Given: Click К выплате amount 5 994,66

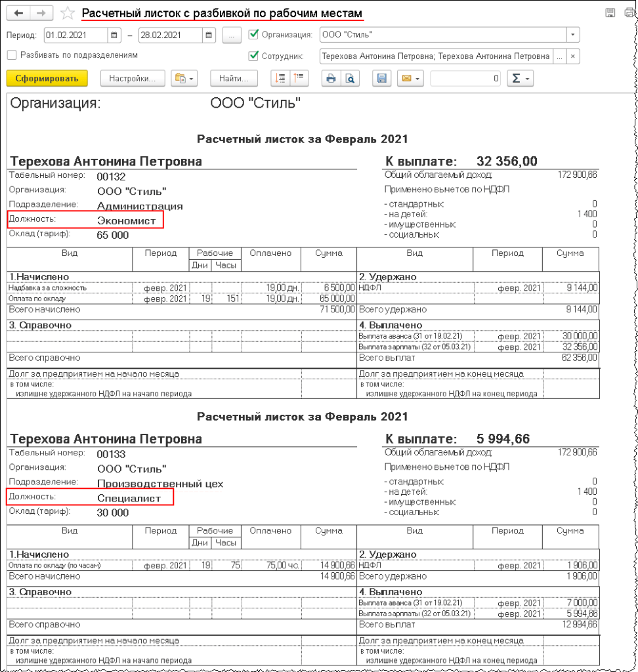Looking at the screenshot, I should point(503,439).
